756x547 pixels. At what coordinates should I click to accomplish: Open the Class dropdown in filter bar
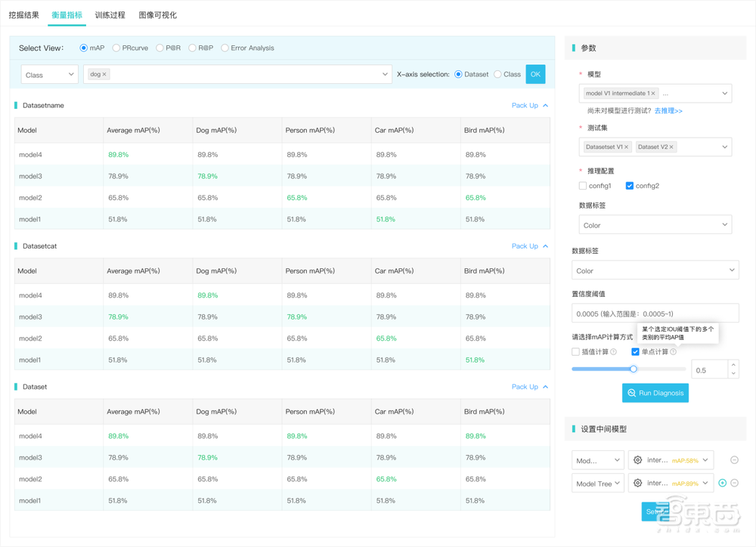pyautogui.click(x=49, y=75)
